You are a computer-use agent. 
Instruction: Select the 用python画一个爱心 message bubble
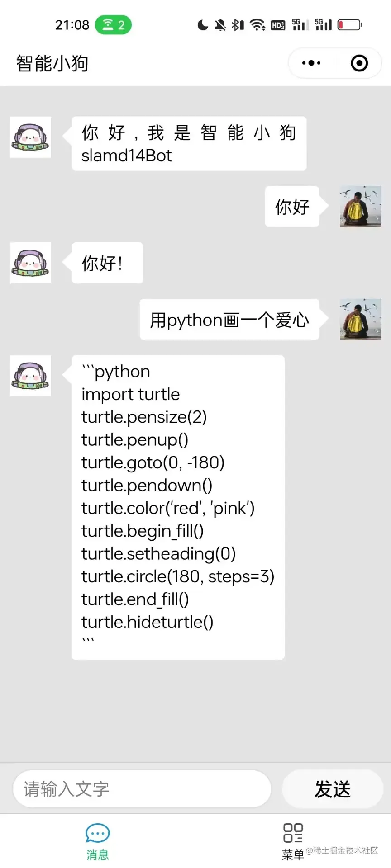[x=229, y=319]
